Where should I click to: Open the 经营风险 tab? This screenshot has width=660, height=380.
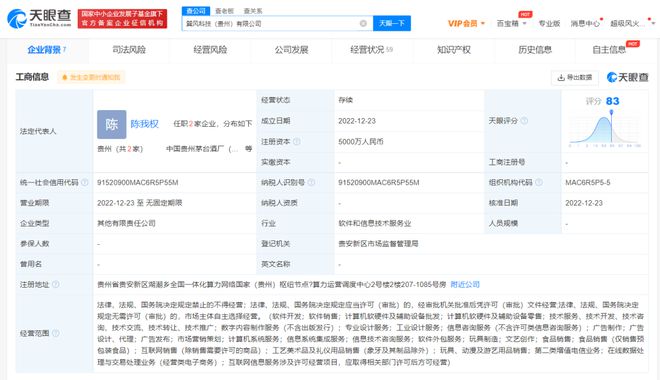click(210, 50)
